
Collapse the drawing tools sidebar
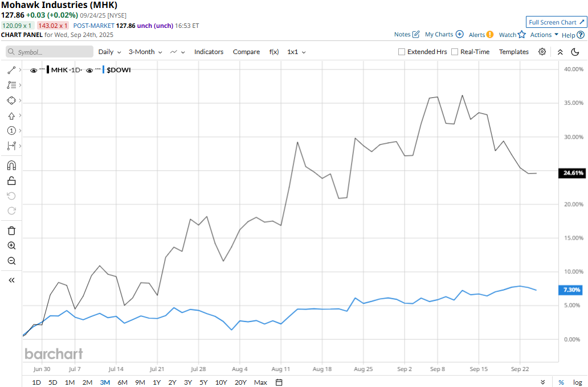(11, 280)
